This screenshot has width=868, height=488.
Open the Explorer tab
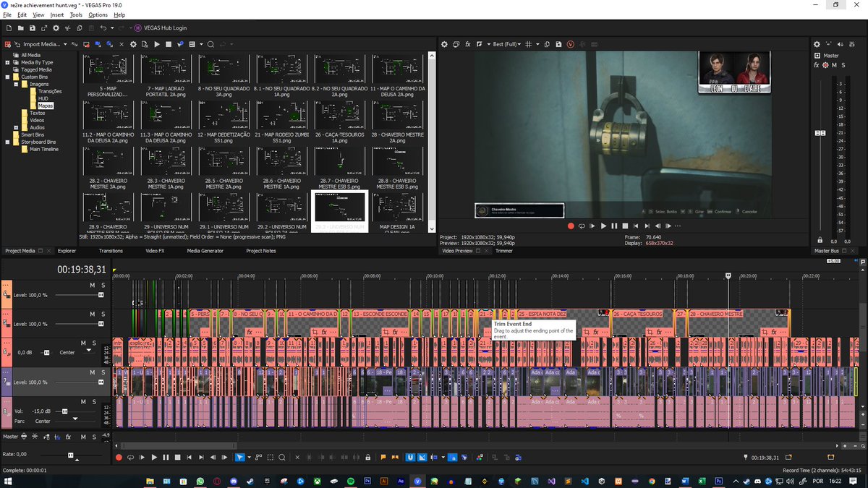click(x=67, y=251)
